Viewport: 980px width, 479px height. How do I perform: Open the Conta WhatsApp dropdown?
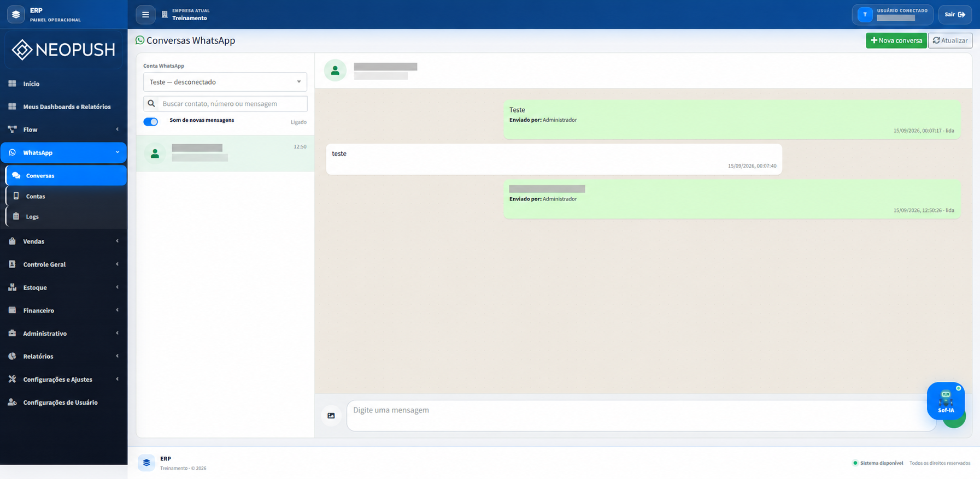coord(225,82)
